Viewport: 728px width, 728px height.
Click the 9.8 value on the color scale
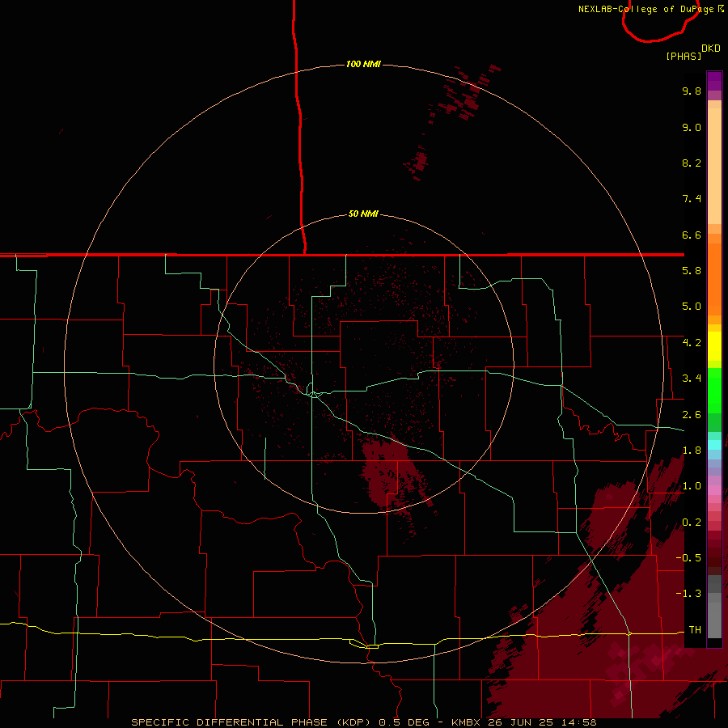692,91
